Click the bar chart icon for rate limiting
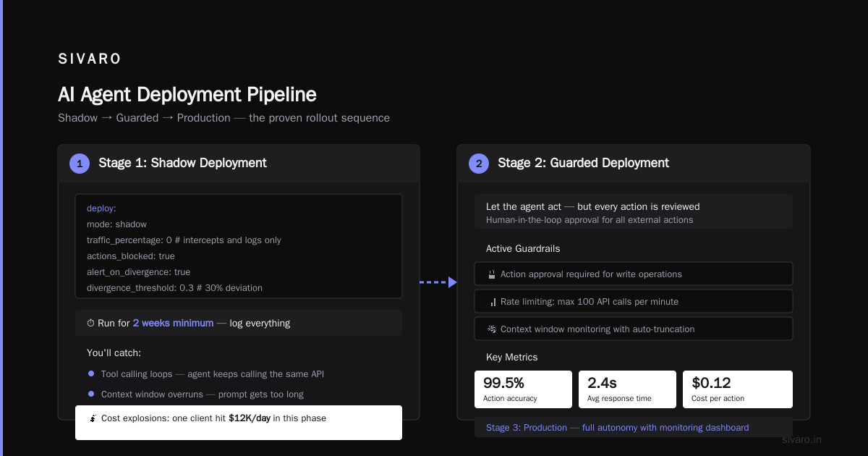The height and width of the screenshot is (456, 868). click(493, 302)
